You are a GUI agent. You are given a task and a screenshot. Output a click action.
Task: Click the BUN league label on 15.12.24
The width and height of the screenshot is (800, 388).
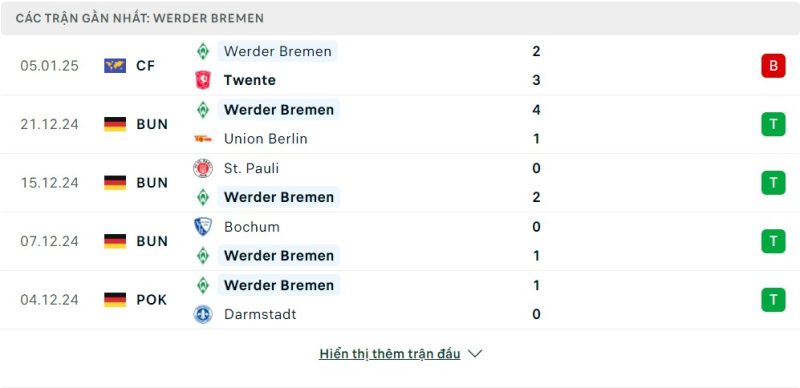(x=152, y=183)
